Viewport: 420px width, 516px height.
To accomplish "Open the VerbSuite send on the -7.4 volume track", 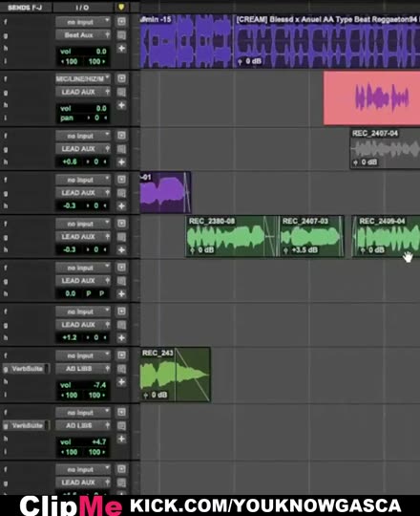I will click(27, 369).
